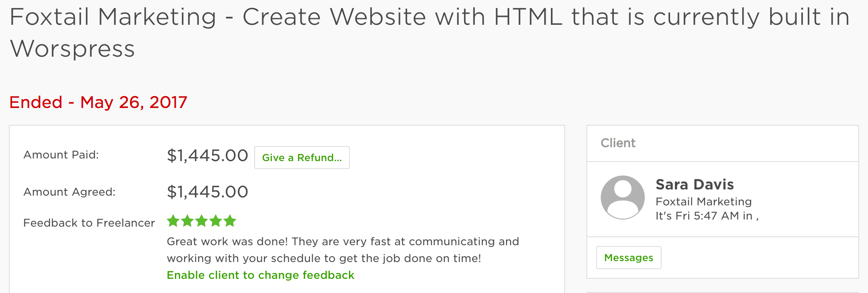Viewport: 868px width, 293px height.
Task: Click the third feedback star
Action: click(201, 220)
